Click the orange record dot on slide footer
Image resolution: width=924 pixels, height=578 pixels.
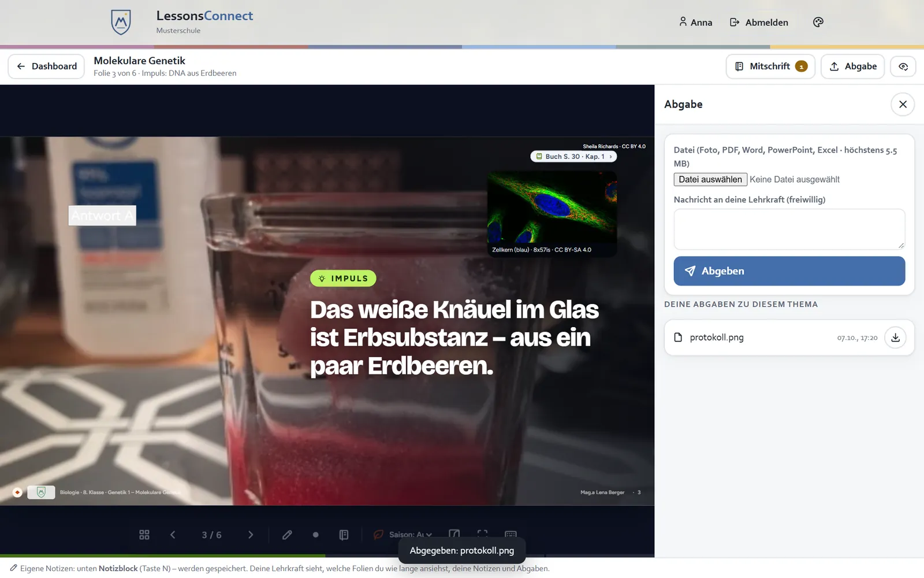[17, 492]
